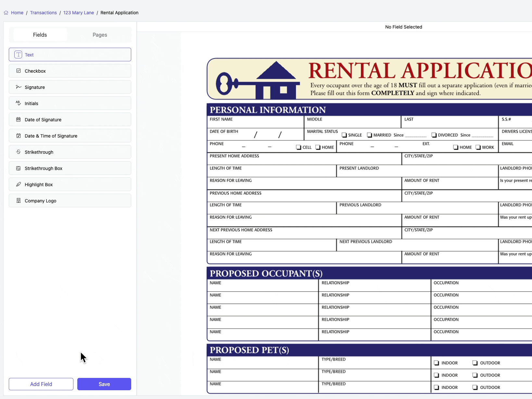This screenshot has width=532, height=399.
Task: Click the Checkbox field type icon
Action: coord(19,71)
